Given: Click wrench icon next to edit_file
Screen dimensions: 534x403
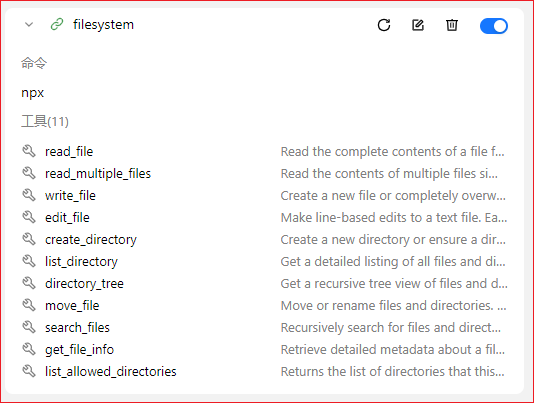Looking at the screenshot, I should tap(29, 217).
